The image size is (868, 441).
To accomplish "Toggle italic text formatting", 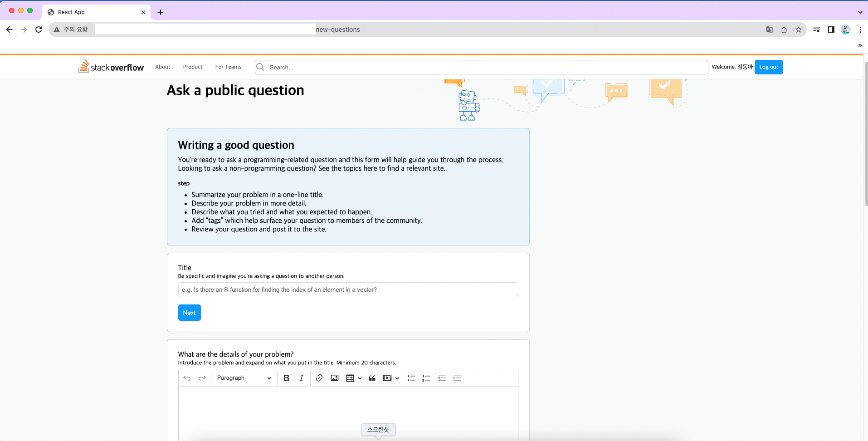I will click(x=301, y=377).
